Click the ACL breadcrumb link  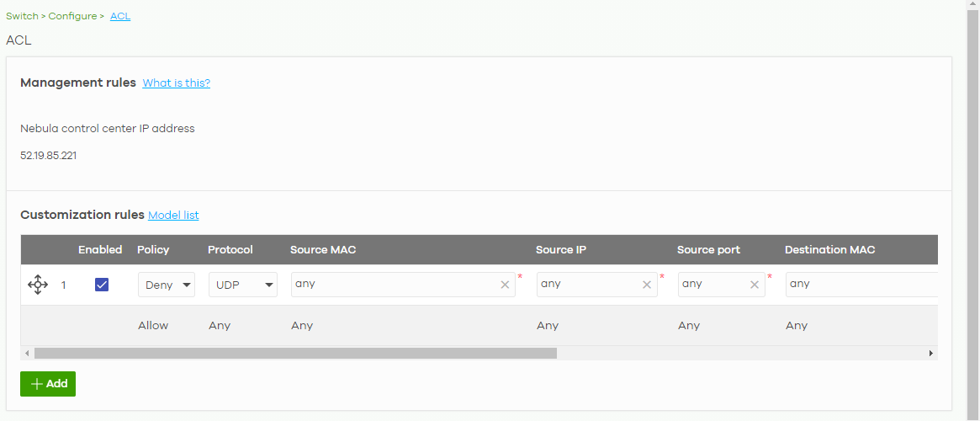click(x=120, y=16)
